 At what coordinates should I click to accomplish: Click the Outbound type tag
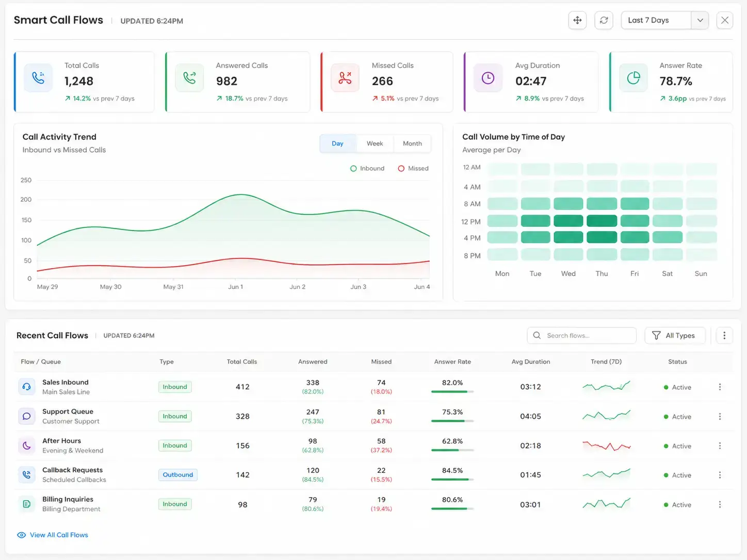[x=178, y=475]
